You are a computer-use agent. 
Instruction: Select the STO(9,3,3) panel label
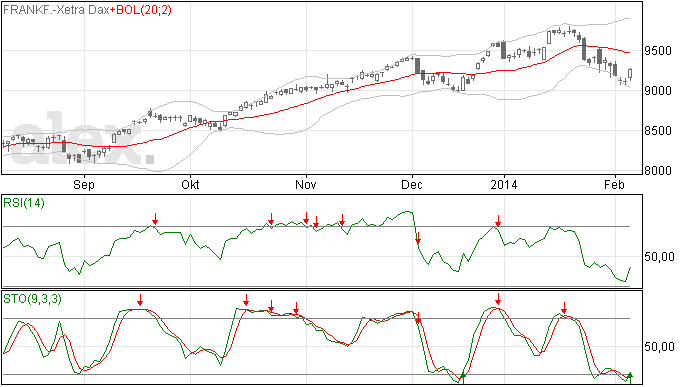(32, 299)
